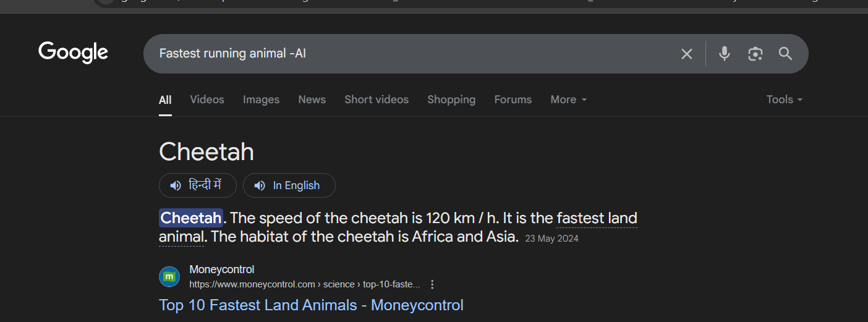The image size is (868, 322).
Task: Open the Forums tab
Action: click(513, 100)
